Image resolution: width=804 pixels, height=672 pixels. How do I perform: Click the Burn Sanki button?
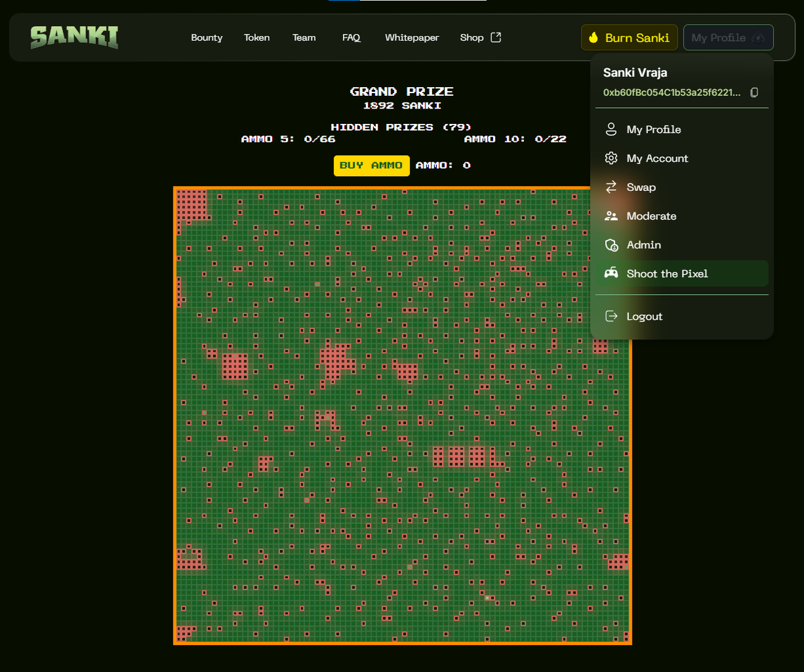[630, 38]
